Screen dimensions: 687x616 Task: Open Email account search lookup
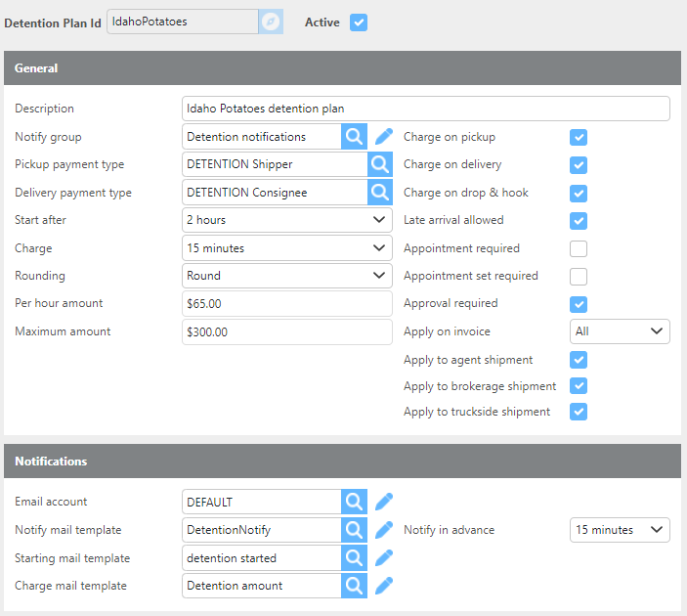(x=354, y=502)
